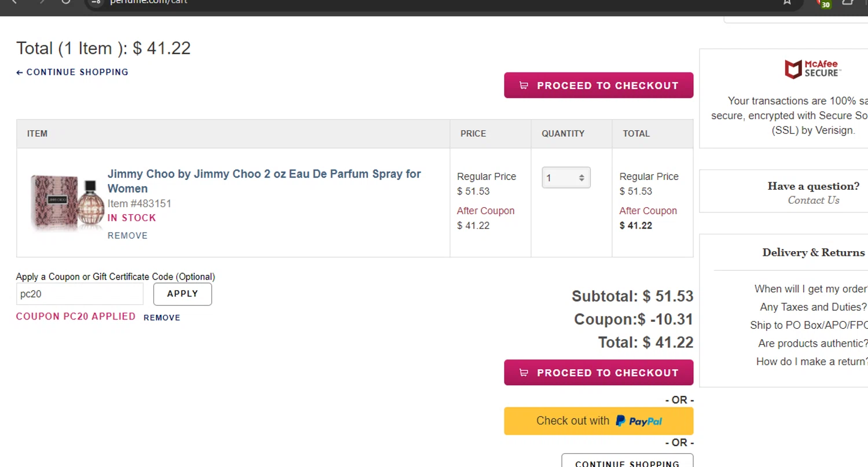Remove the Jimmy Choo item from cart
The width and height of the screenshot is (868, 467).
[127, 236]
